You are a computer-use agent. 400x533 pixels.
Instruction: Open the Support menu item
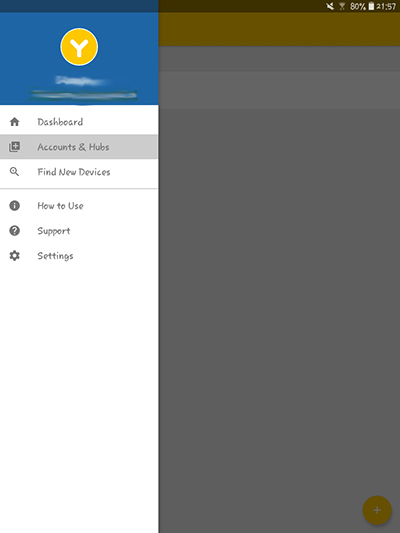pos(79,231)
